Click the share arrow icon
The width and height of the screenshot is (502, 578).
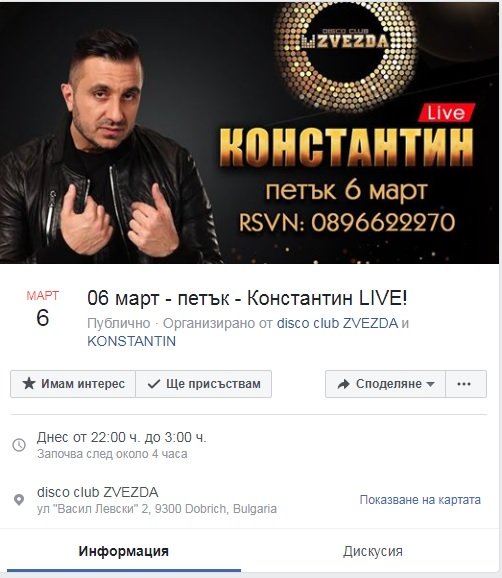(x=344, y=384)
